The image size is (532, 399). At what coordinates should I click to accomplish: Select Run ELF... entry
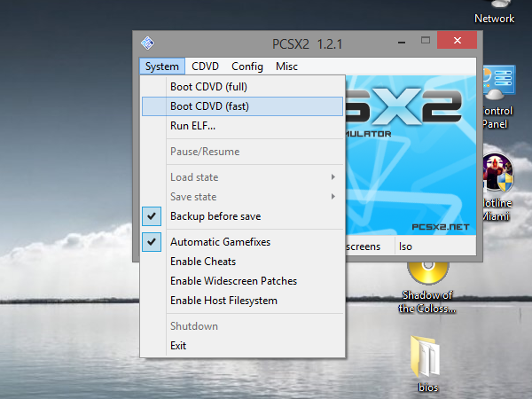[242, 126]
